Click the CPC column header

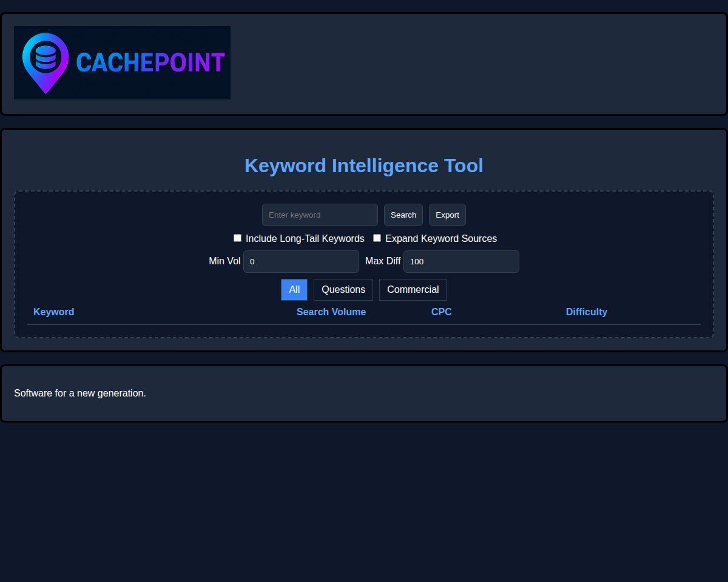point(442,312)
